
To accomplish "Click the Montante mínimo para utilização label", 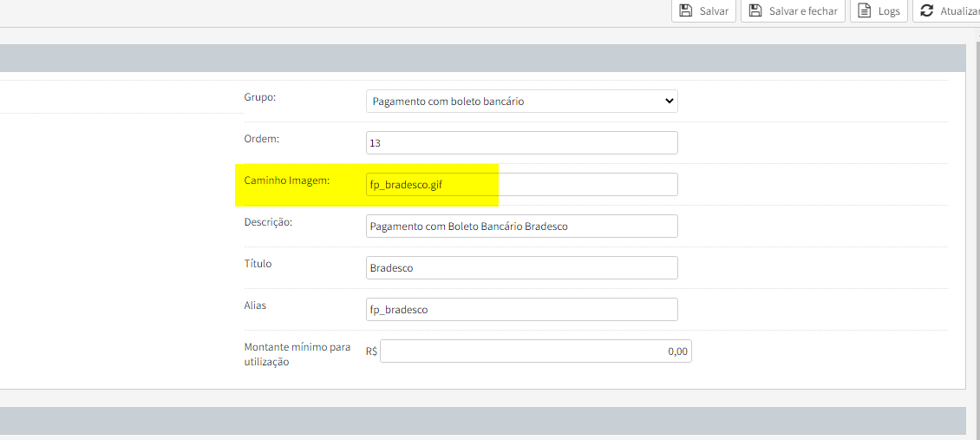I will [x=297, y=354].
